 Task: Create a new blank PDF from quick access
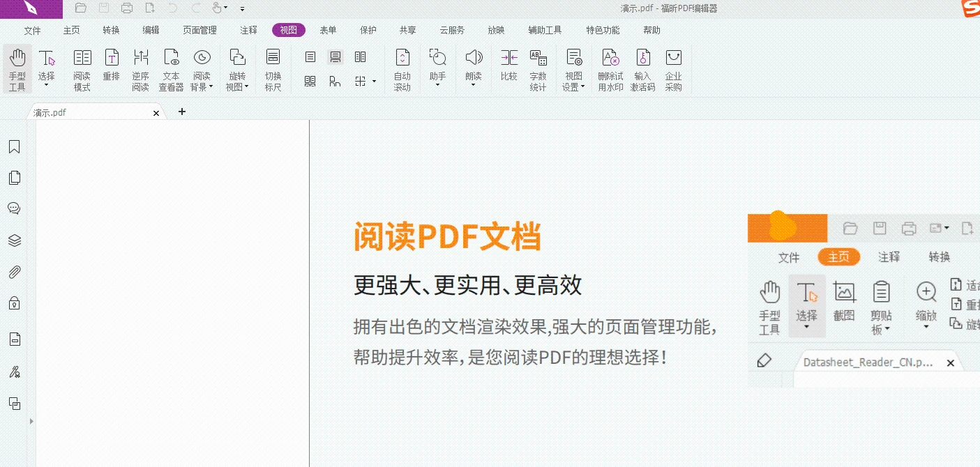pyautogui.click(x=150, y=8)
